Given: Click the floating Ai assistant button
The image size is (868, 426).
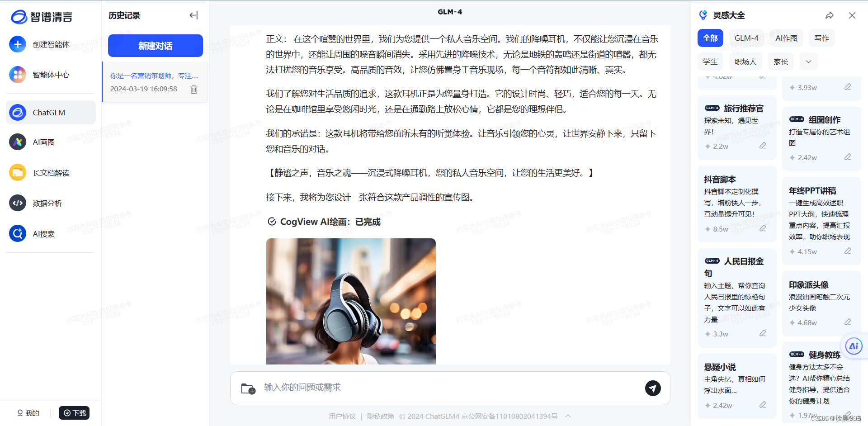Looking at the screenshot, I should coord(854,346).
